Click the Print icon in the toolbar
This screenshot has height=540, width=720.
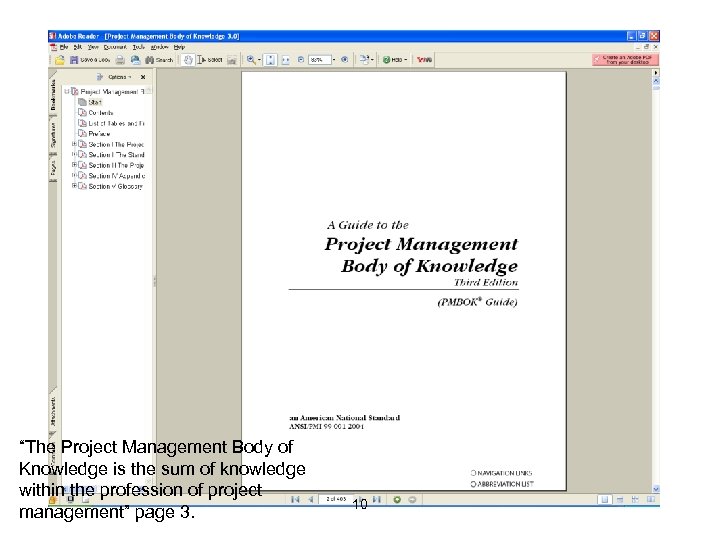click(x=120, y=60)
